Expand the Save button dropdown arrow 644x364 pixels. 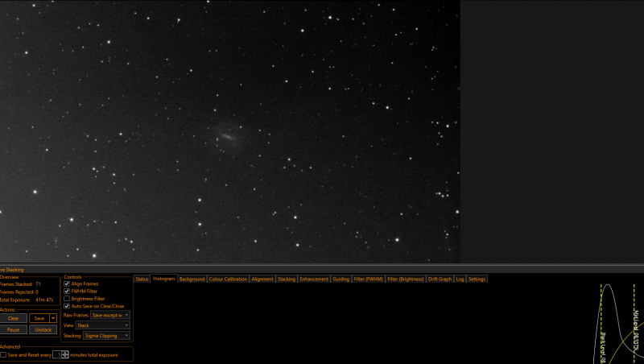coord(53,318)
